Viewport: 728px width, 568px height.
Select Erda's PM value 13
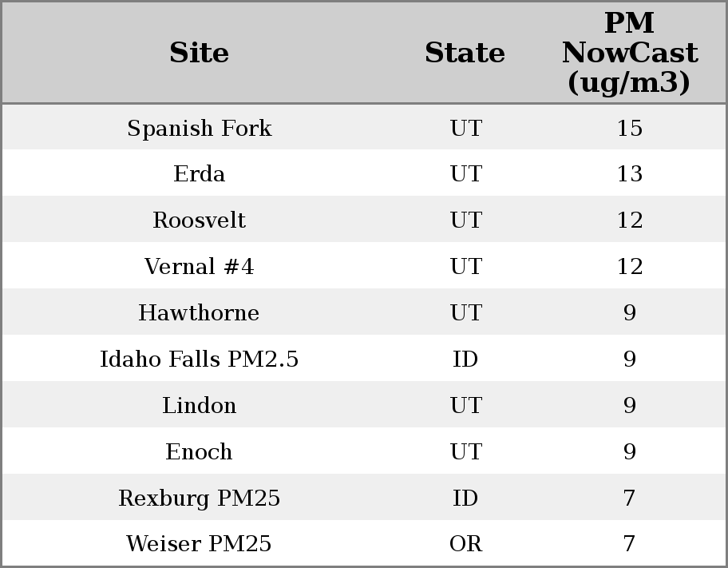pyautogui.click(x=629, y=174)
